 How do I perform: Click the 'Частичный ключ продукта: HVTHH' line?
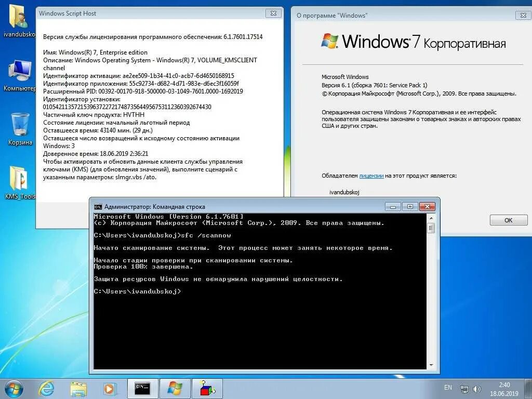coord(94,115)
